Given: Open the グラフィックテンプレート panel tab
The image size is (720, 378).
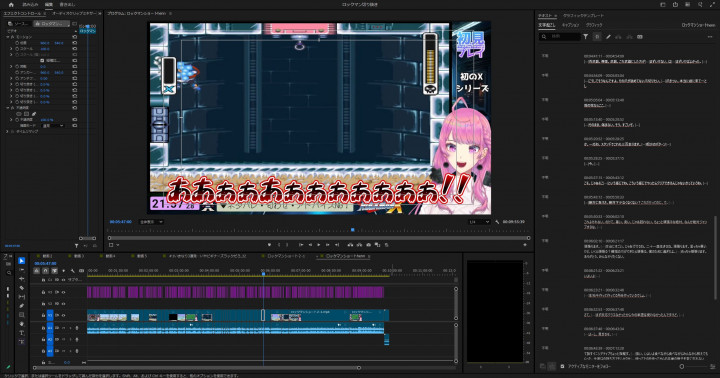Looking at the screenshot, I should click(584, 16).
